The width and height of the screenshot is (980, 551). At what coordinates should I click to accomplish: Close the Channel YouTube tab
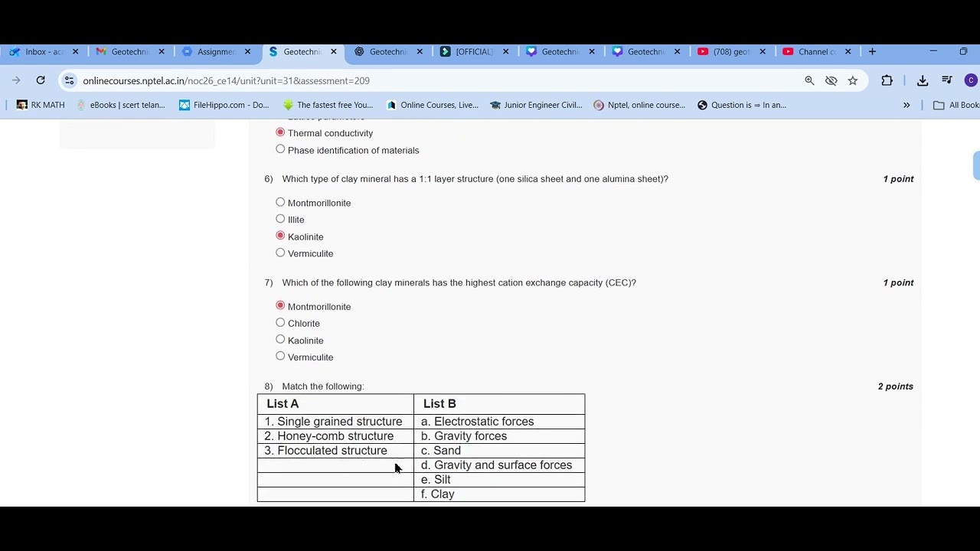pos(848,52)
